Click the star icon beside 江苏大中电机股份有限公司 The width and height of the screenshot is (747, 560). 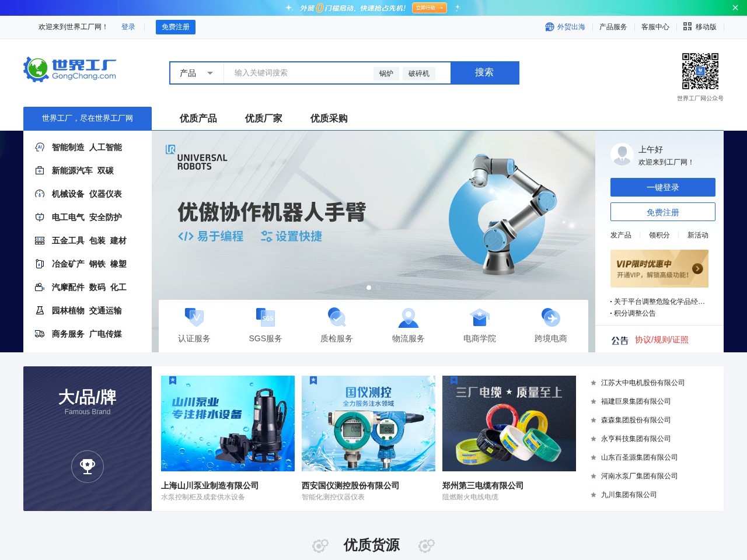(x=594, y=383)
